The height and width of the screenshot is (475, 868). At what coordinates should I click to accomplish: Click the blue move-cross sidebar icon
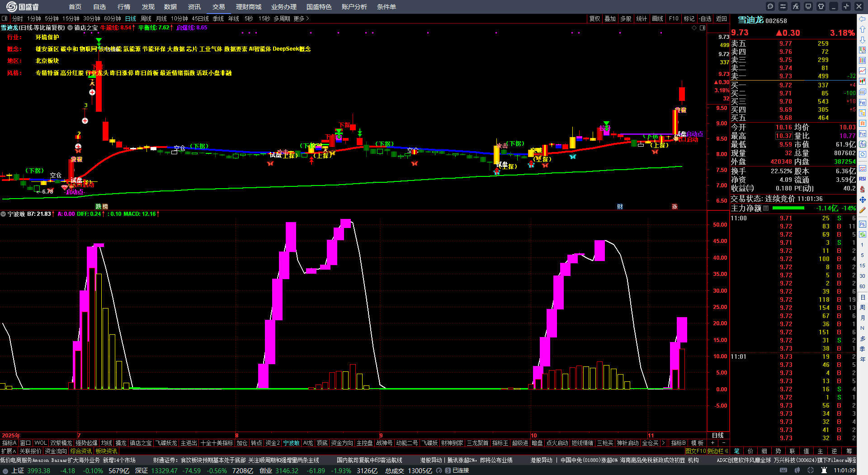(863, 199)
